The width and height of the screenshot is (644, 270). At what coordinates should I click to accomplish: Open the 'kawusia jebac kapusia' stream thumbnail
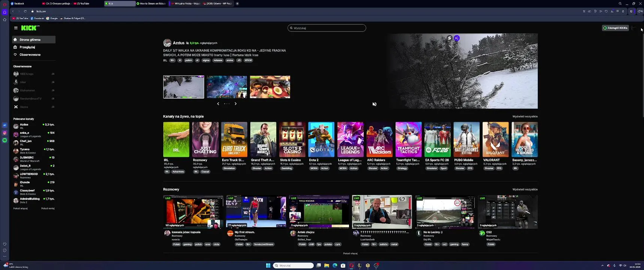193,211
